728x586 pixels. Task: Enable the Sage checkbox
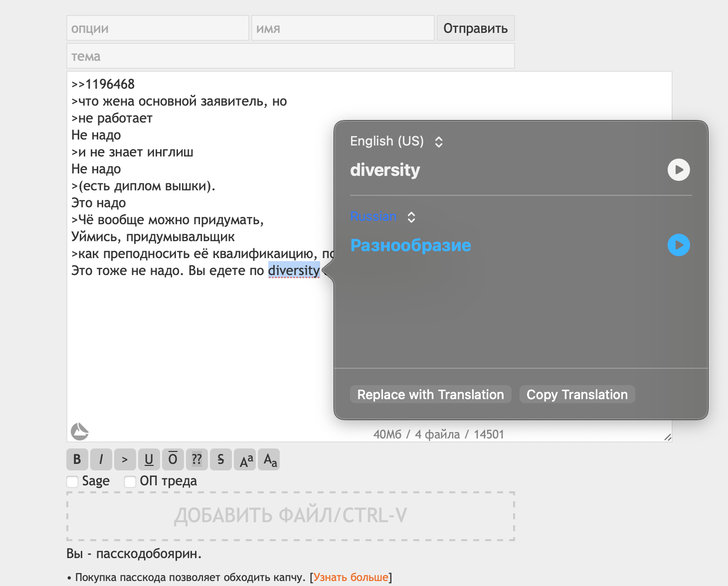pyautogui.click(x=73, y=481)
